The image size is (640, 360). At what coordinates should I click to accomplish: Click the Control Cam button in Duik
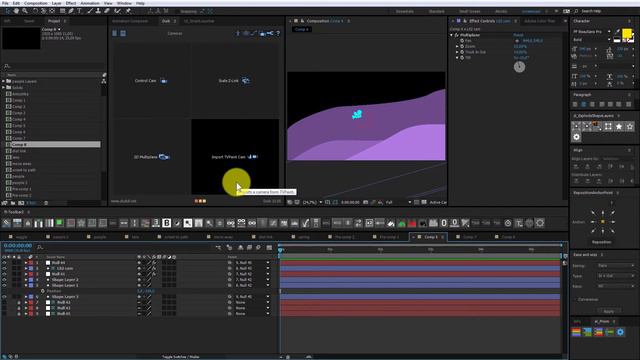click(151, 81)
